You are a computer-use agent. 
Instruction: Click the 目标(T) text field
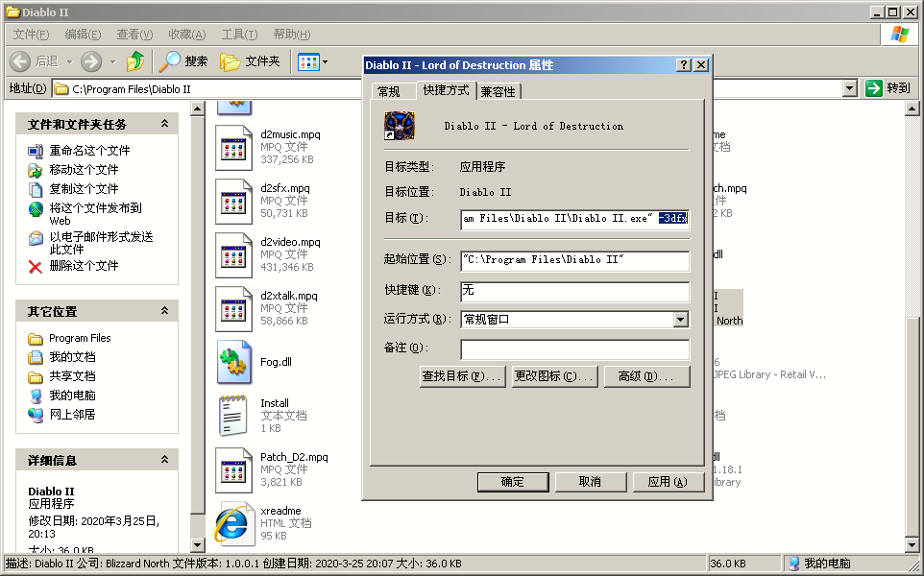click(x=574, y=219)
